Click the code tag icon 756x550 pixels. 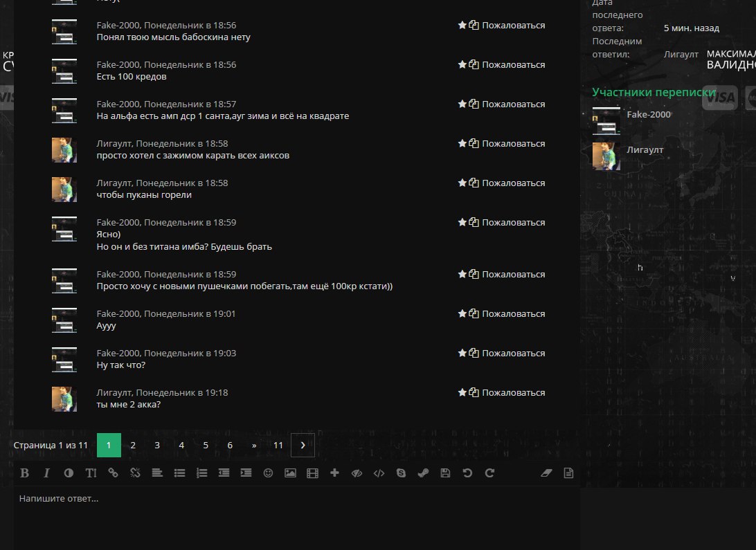tap(379, 473)
